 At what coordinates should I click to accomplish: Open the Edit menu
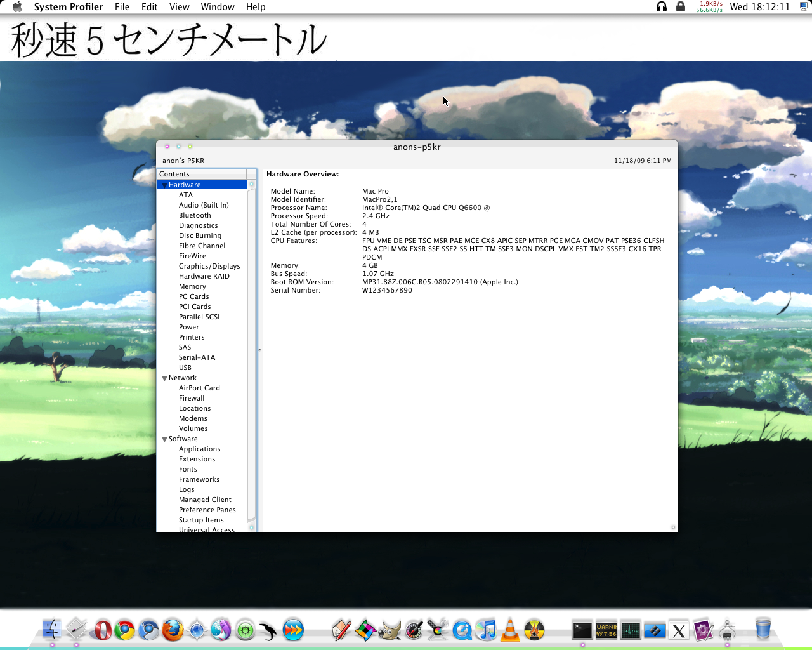150,7
